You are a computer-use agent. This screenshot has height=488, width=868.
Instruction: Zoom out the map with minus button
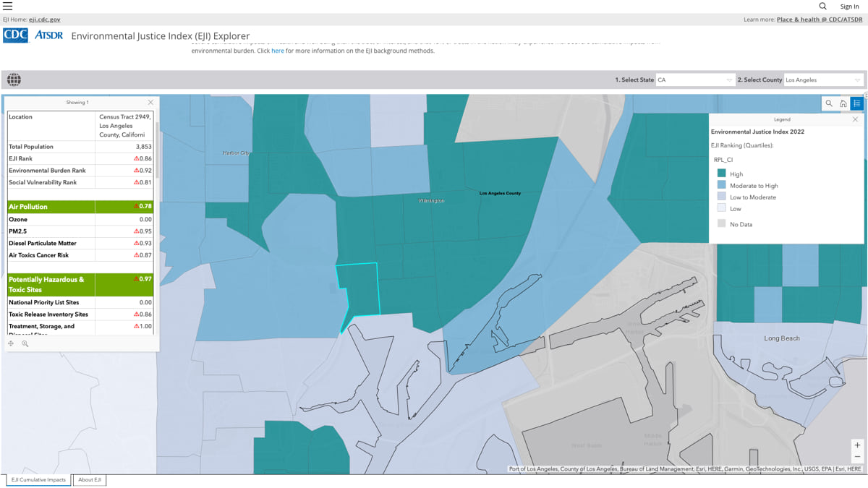point(857,457)
